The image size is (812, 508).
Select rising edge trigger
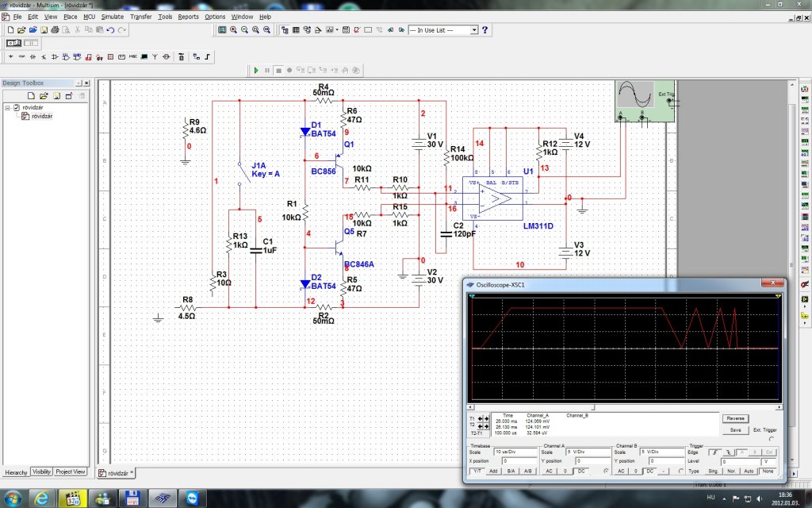coord(714,452)
